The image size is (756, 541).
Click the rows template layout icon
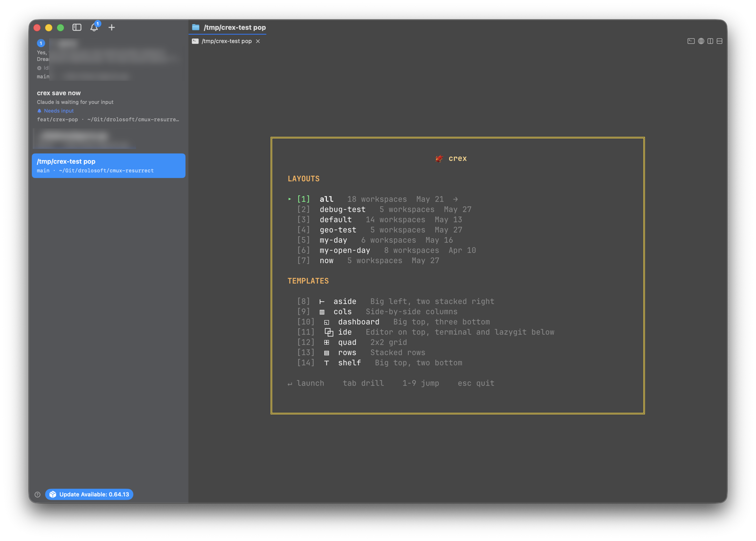click(x=326, y=353)
